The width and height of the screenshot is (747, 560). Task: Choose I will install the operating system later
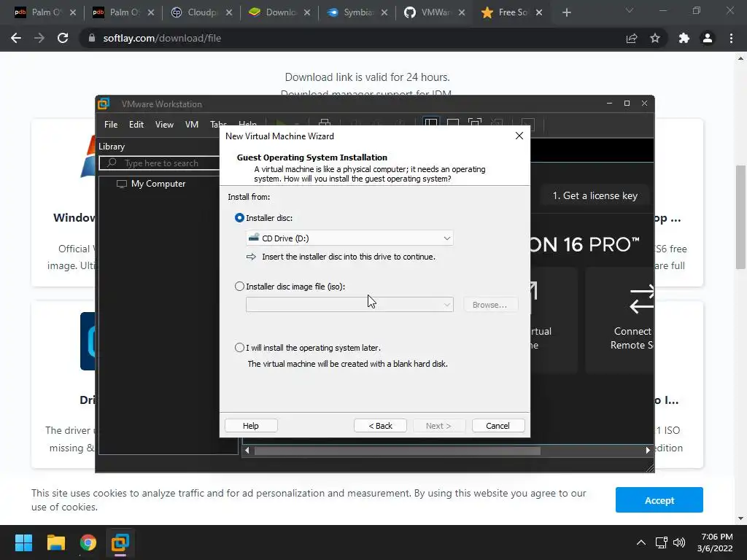tap(239, 348)
